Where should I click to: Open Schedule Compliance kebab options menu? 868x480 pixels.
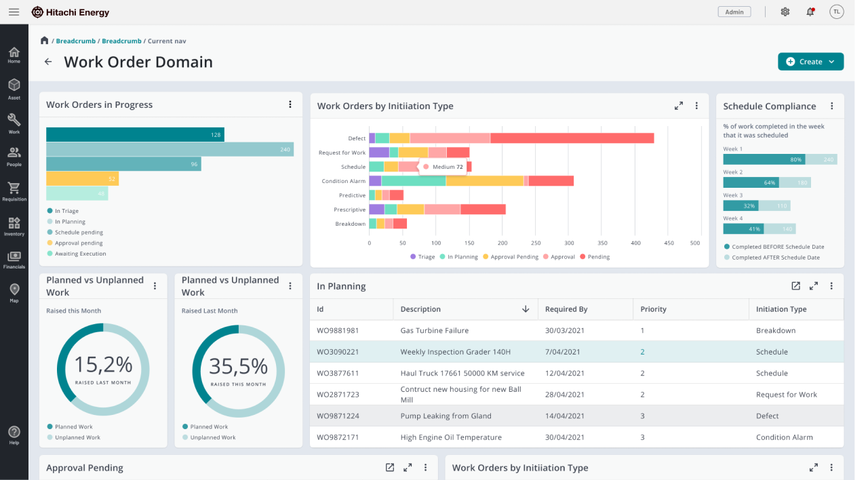click(x=832, y=106)
